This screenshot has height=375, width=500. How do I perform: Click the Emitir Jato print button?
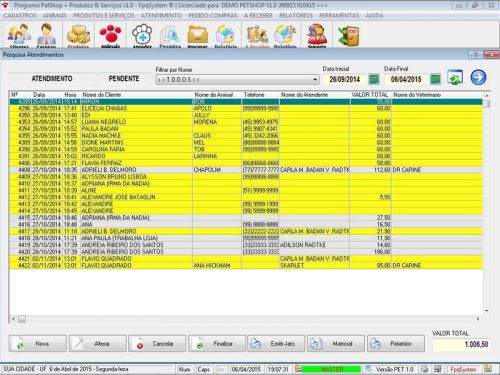click(276, 343)
